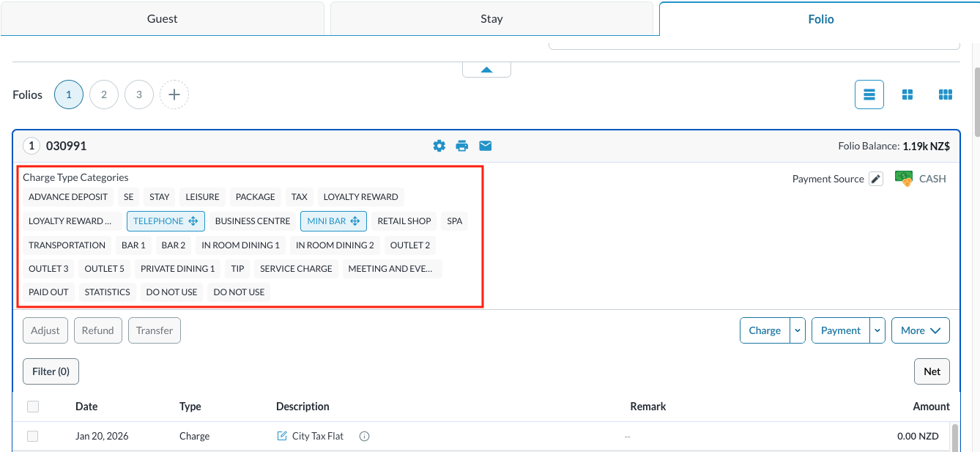Open the Charge dropdown arrow
The height and width of the screenshot is (452, 980).
click(x=798, y=330)
